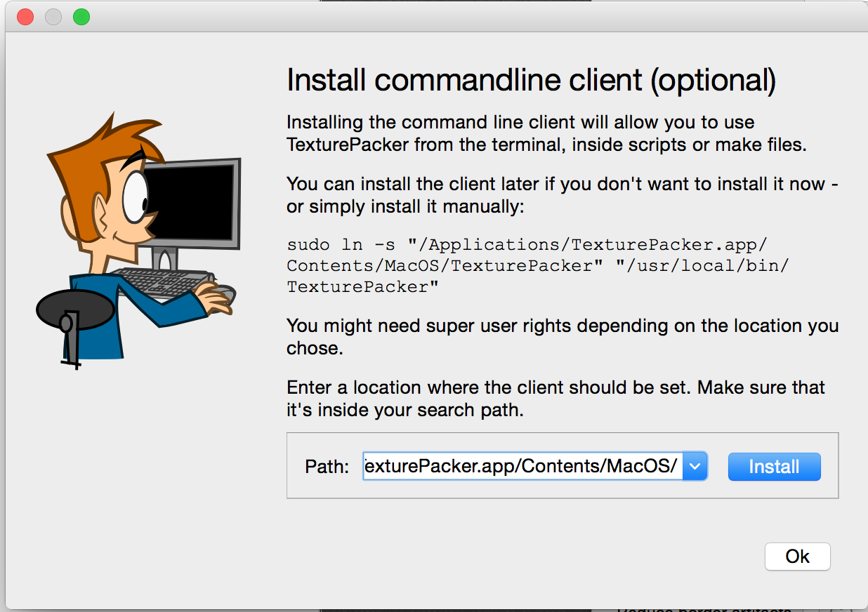868x612 pixels.
Task: Click the Install button
Action: [774, 467]
